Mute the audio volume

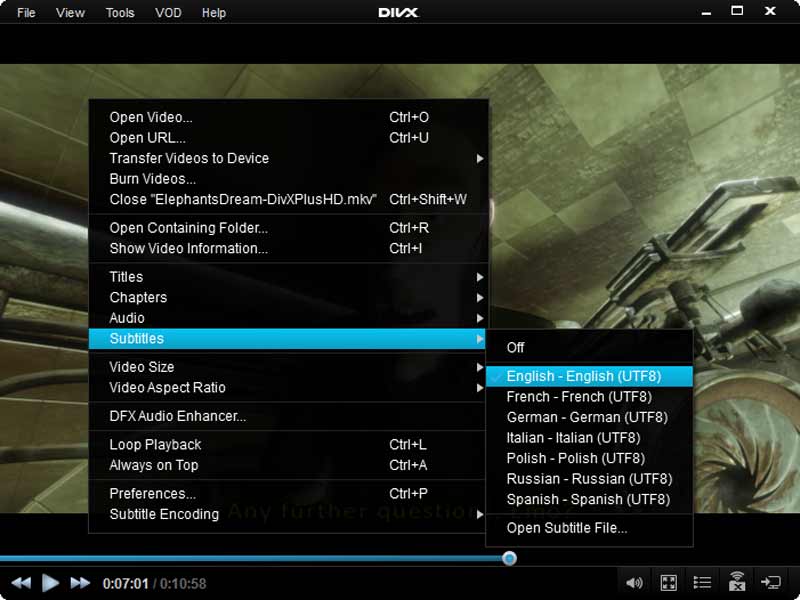point(634,581)
